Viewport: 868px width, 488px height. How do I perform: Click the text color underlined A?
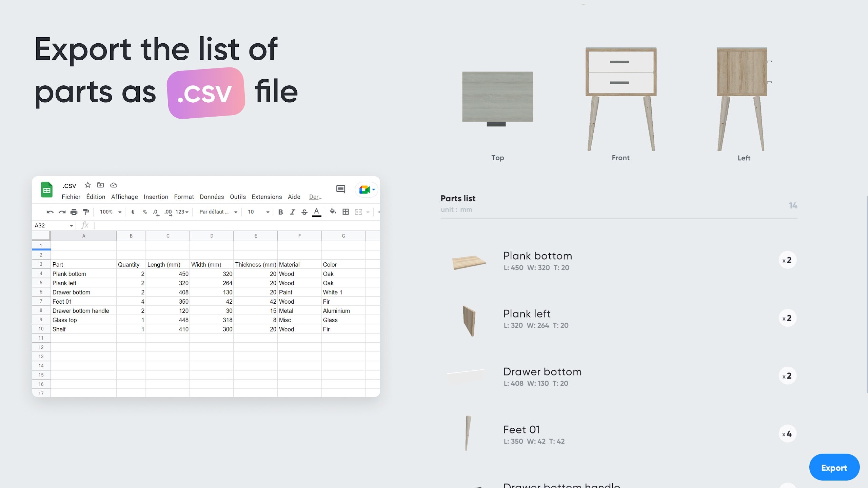tap(317, 212)
